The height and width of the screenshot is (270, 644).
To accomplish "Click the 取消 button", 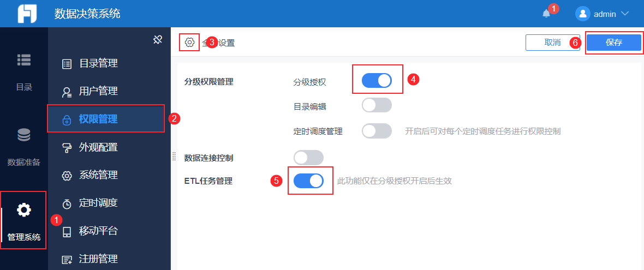I will (552, 43).
